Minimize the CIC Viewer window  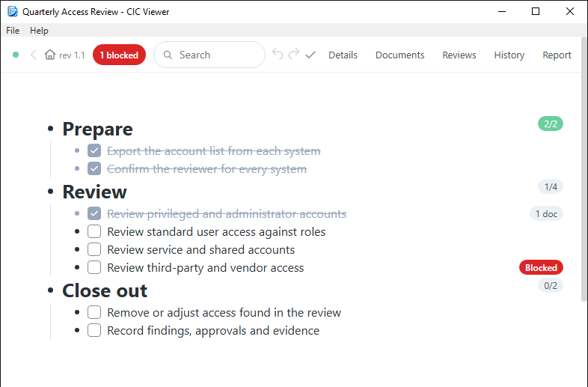pos(502,11)
